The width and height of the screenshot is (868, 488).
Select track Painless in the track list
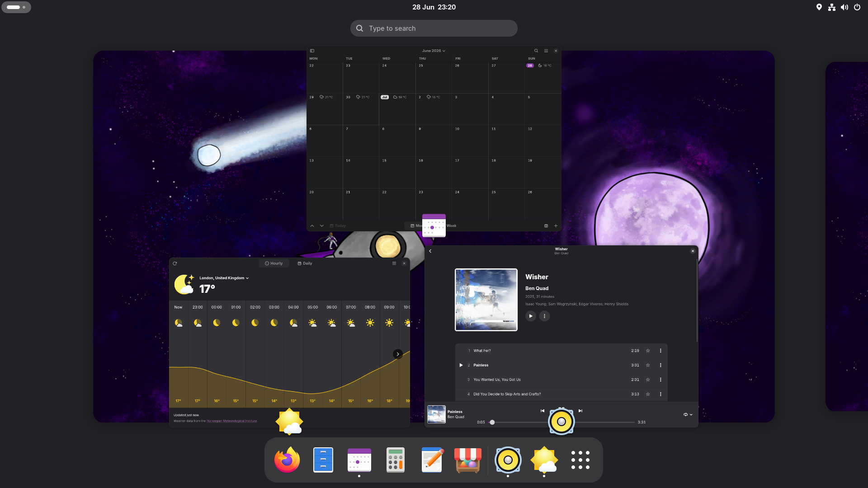561,365
